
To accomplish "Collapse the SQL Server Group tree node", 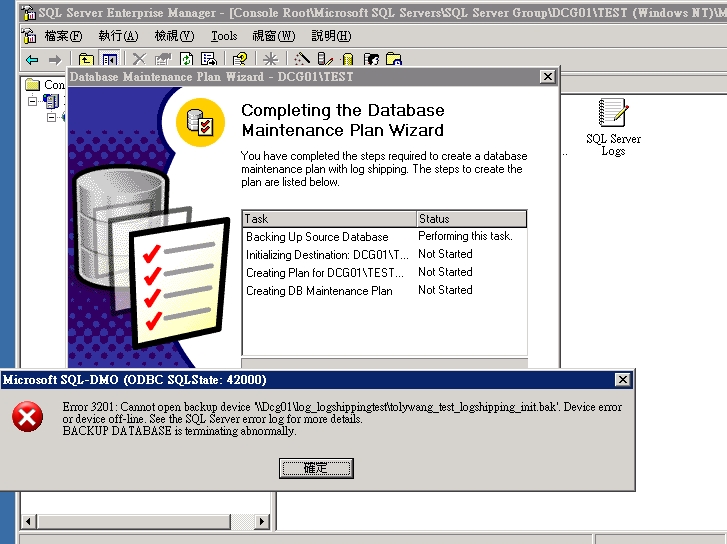I will [x=51, y=117].
